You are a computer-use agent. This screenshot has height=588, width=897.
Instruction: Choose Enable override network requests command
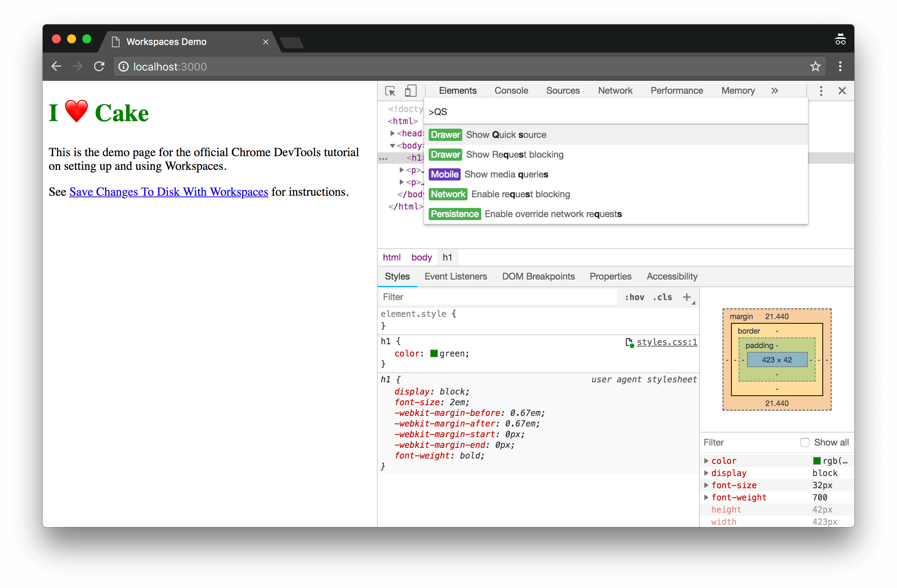tap(616, 214)
